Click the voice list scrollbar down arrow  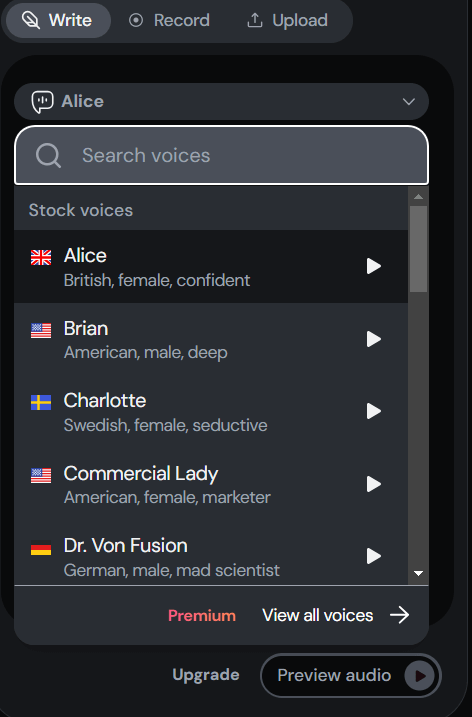(x=418, y=573)
